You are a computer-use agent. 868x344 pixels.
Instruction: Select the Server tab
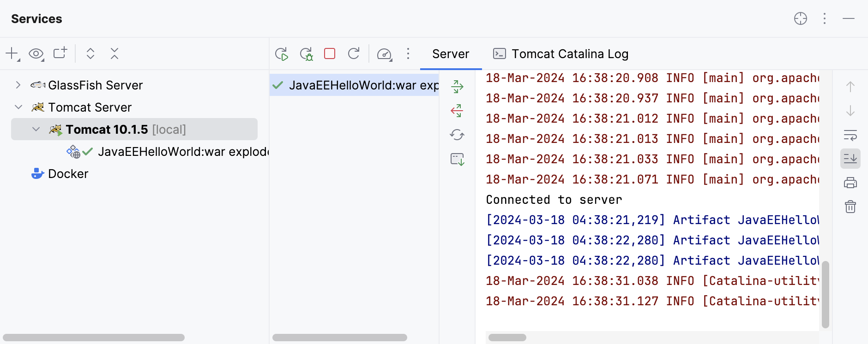click(450, 54)
